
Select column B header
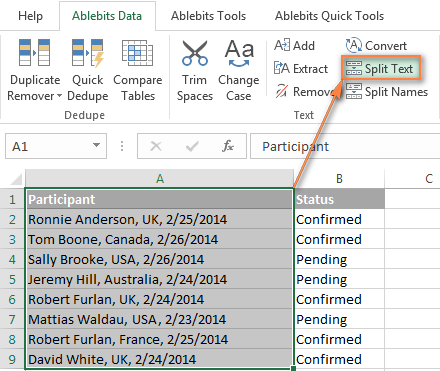tap(339, 179)
